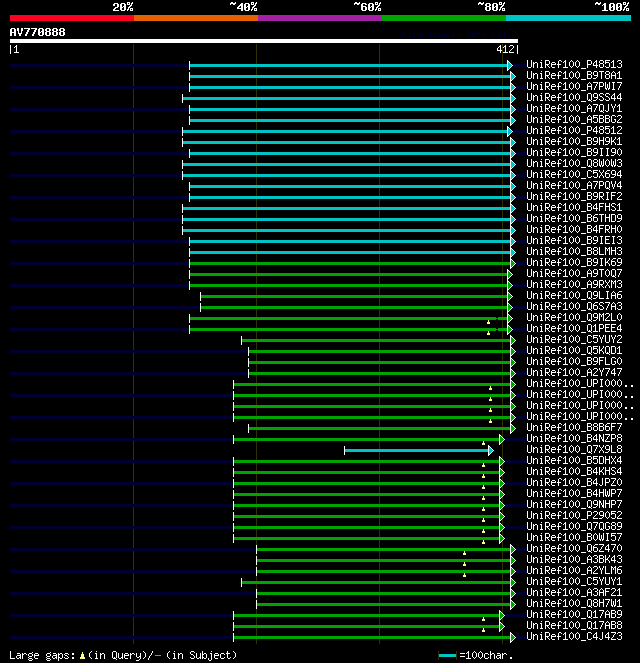Select the UniRef100_B9II90 label
The height and width of the screenshot is (663, 640).
point(574,152)
